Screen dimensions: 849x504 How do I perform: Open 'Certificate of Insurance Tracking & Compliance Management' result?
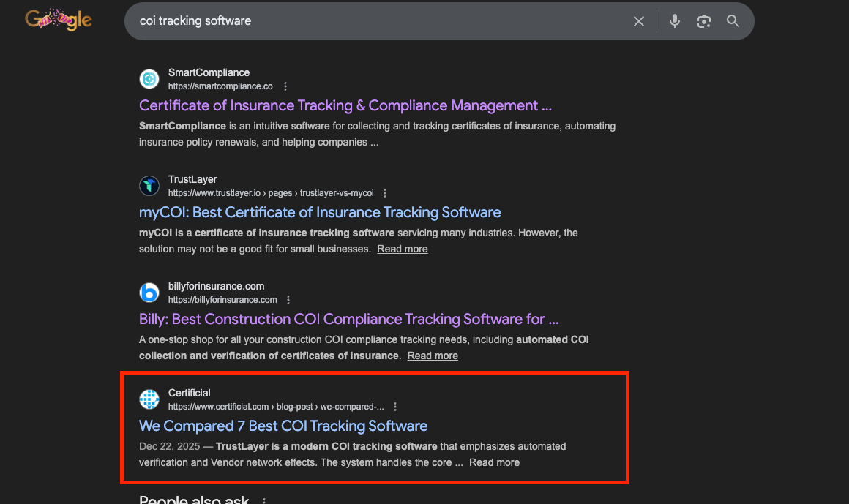345,105
